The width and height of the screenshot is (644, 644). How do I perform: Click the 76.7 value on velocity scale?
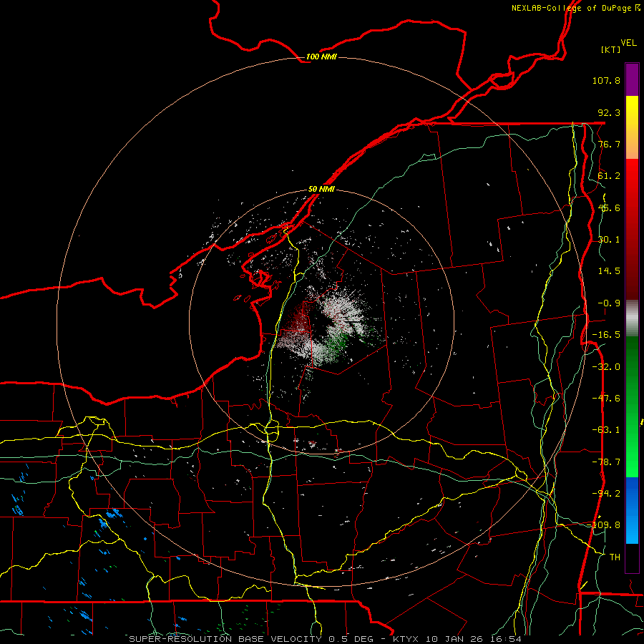pyautogui.click(x=609, y=144)
